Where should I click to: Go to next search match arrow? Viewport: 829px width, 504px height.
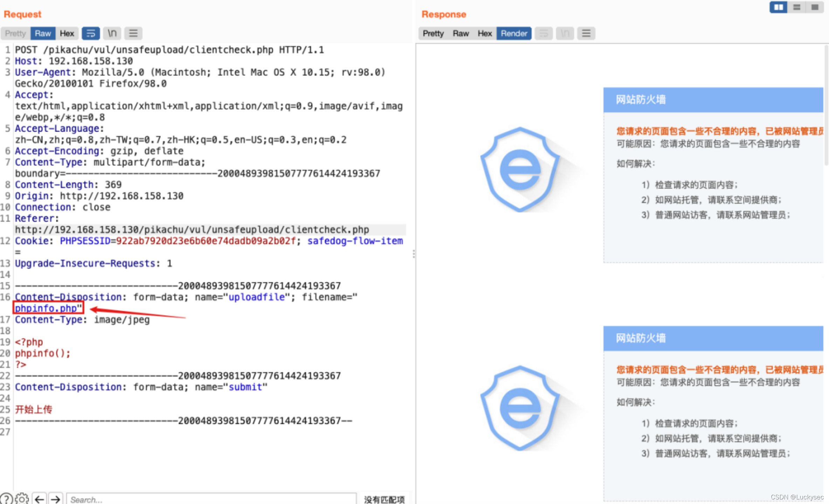pyautogui.click(x=55, y=499)
